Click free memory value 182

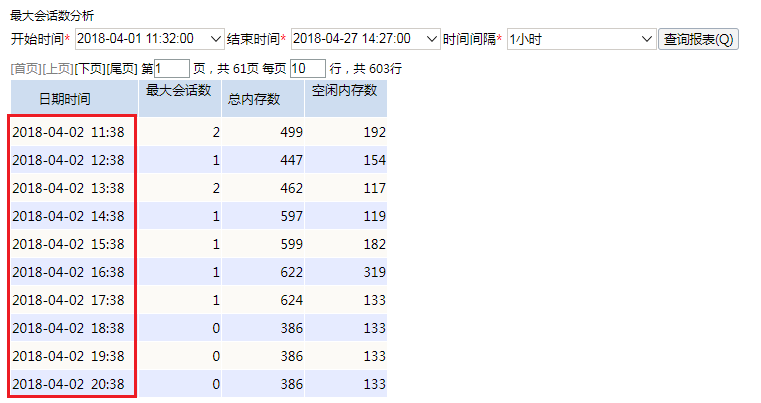[375, 244]
